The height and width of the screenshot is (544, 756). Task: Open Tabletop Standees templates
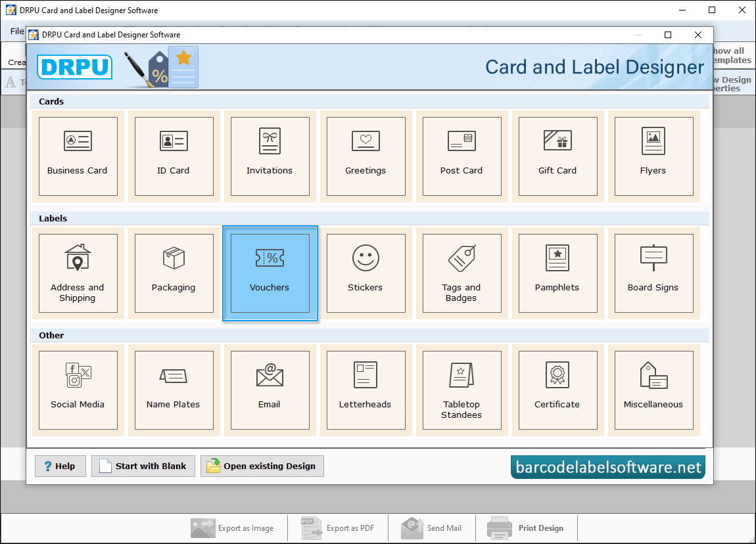click(x=462, y=390)
